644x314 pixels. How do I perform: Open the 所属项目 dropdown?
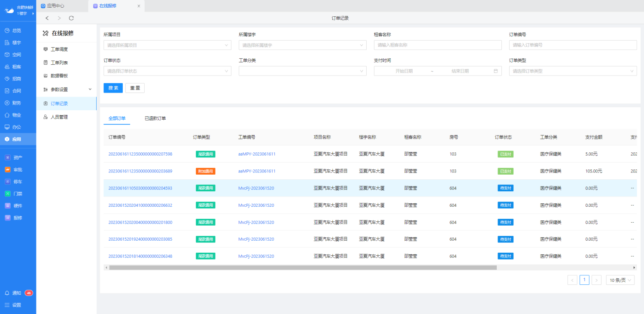[167, 45]
